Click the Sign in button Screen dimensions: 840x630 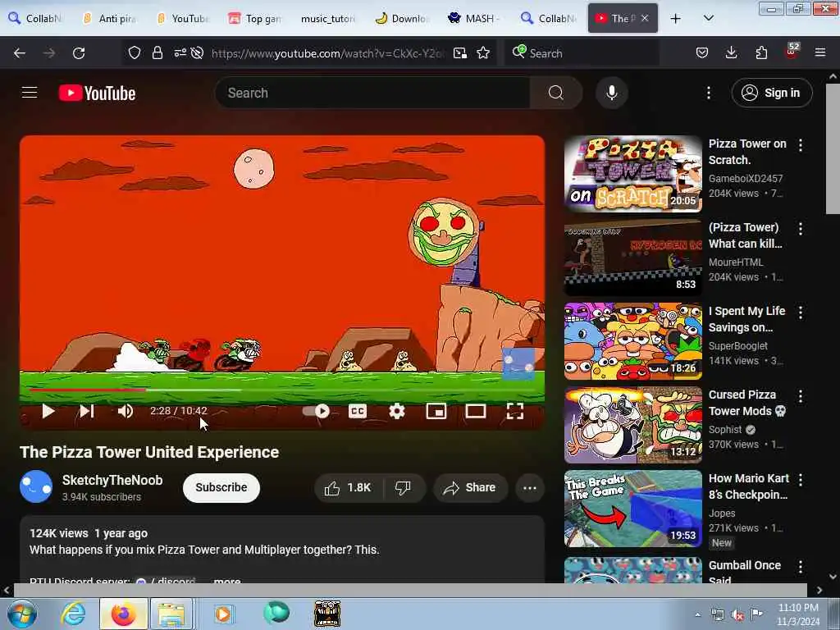[772, 93]
